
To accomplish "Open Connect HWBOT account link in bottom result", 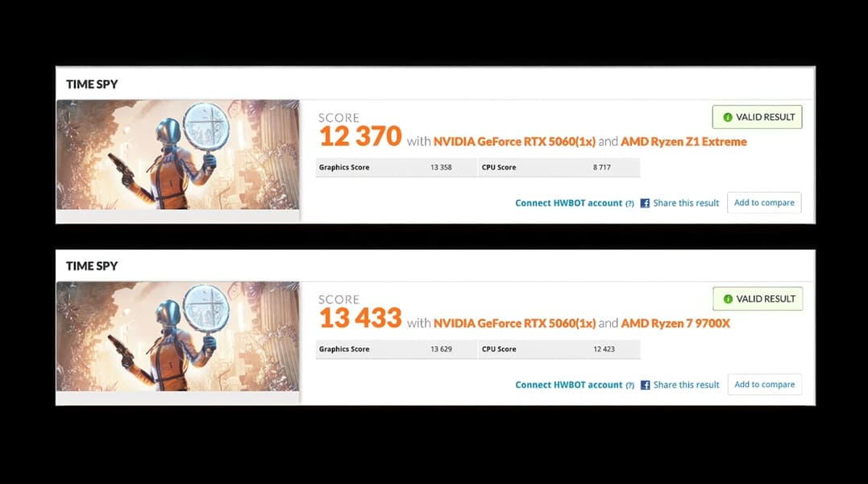I will [568, 385].
